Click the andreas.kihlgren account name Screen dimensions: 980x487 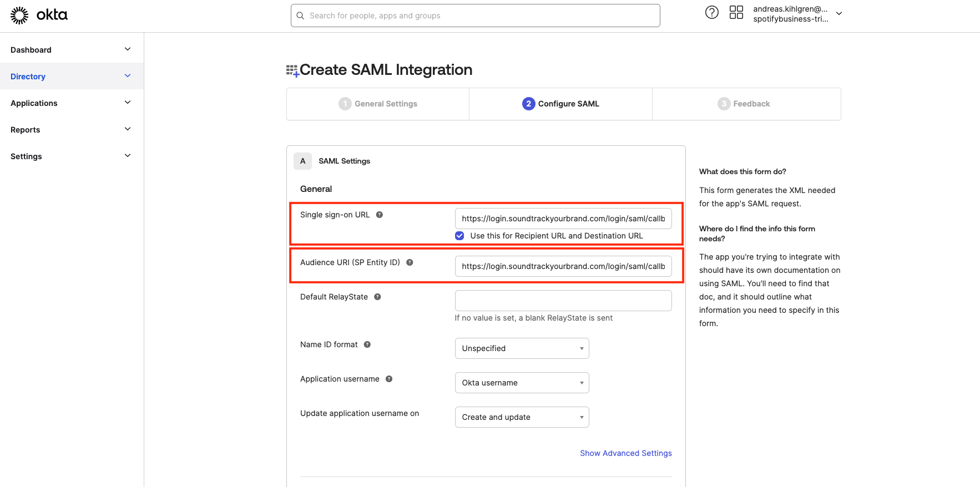(791, 9)
